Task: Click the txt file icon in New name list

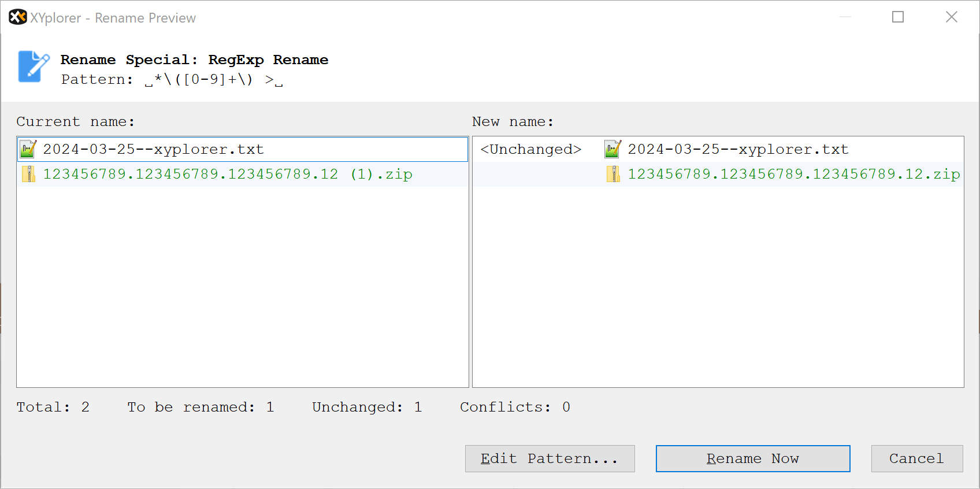Action: point(613,149)
